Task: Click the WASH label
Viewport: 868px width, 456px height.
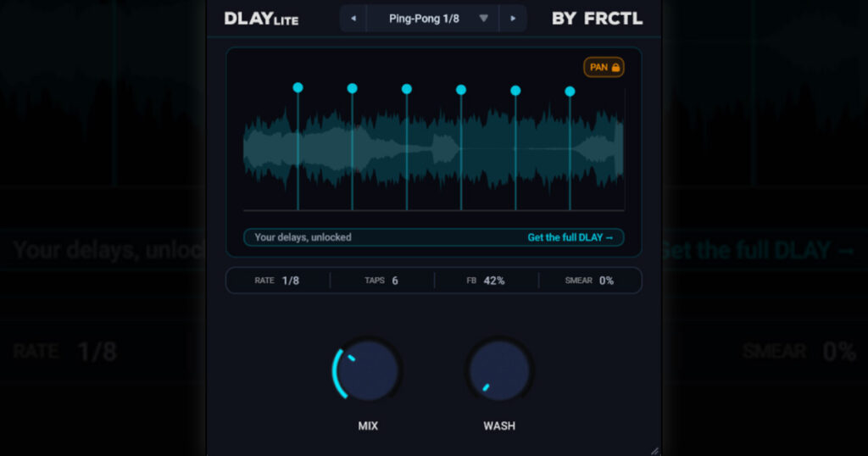Action: tap(499, 426)
